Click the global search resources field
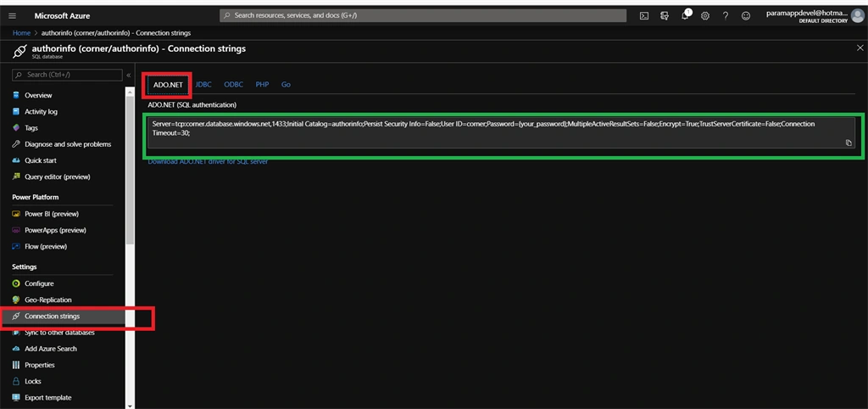 point(423,15)
